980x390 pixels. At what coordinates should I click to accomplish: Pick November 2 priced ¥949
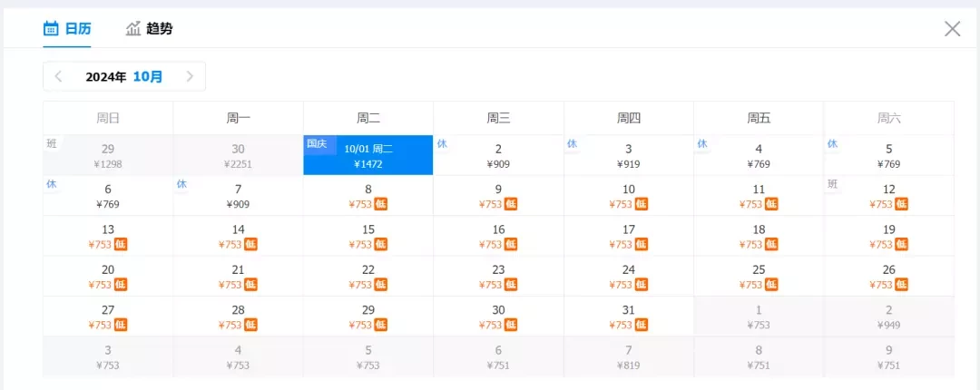888,317
